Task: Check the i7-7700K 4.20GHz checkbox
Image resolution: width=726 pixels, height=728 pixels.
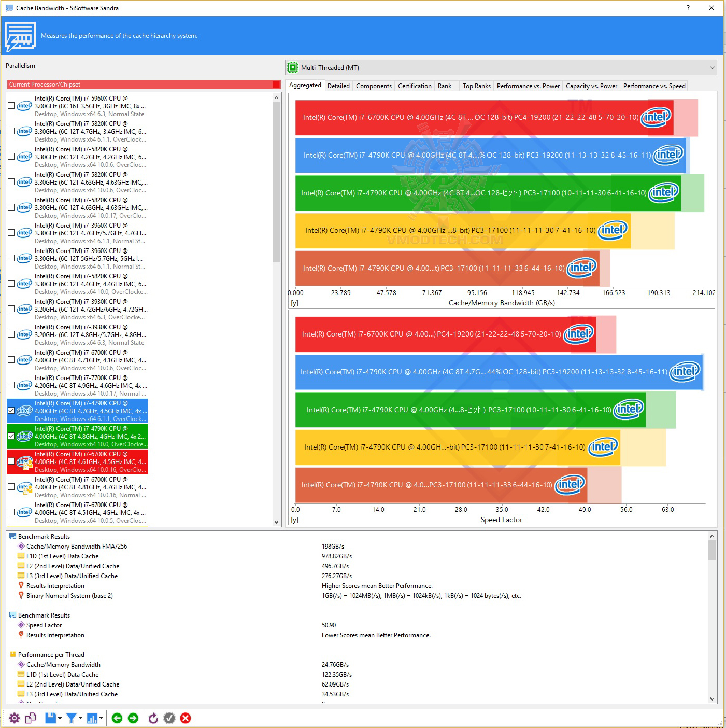Action: 11,385
